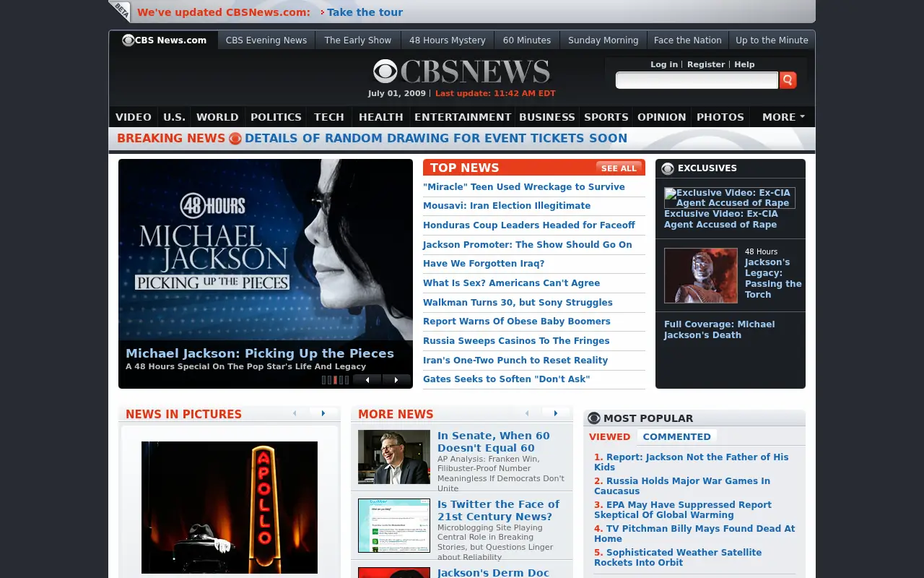
Task: Click the Most Popular eye icon
Action: [x=594, y=418]
